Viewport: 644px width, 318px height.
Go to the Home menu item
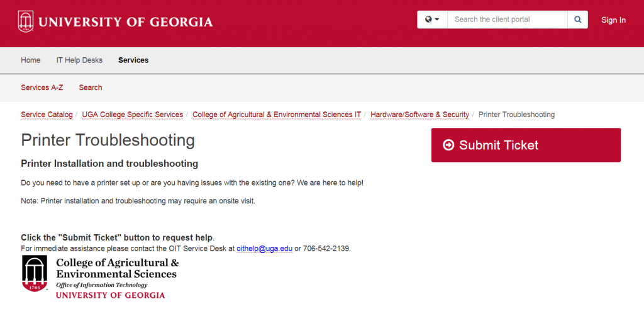[31, 60]
